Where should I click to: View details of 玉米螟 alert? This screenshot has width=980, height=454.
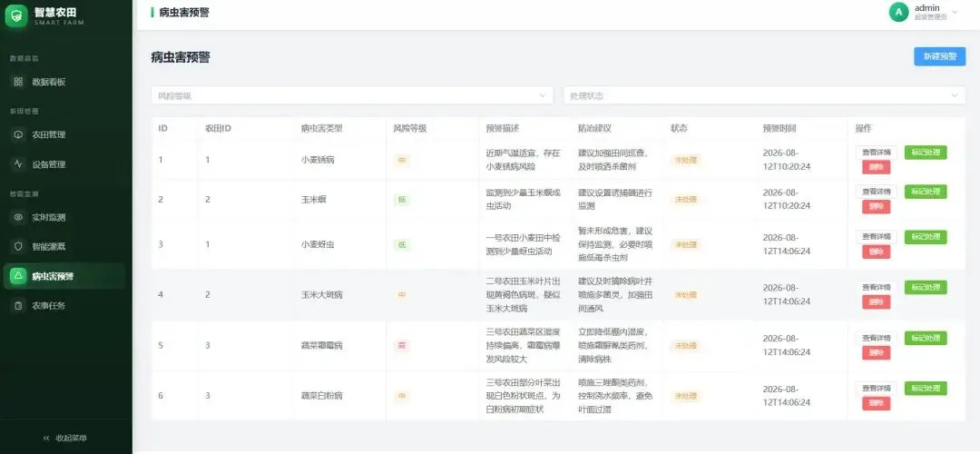[877, 192]
